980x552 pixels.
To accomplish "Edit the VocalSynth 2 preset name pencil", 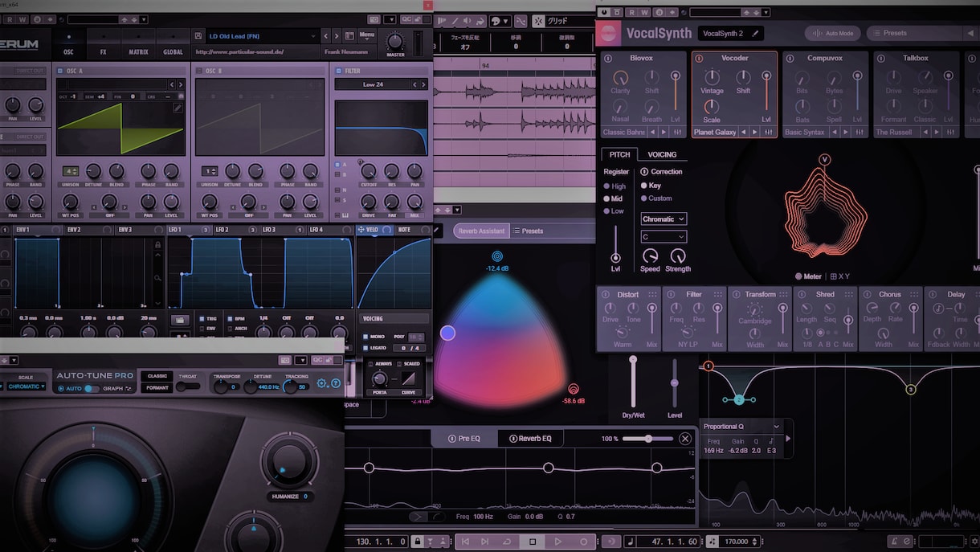I will coord(755,34).
